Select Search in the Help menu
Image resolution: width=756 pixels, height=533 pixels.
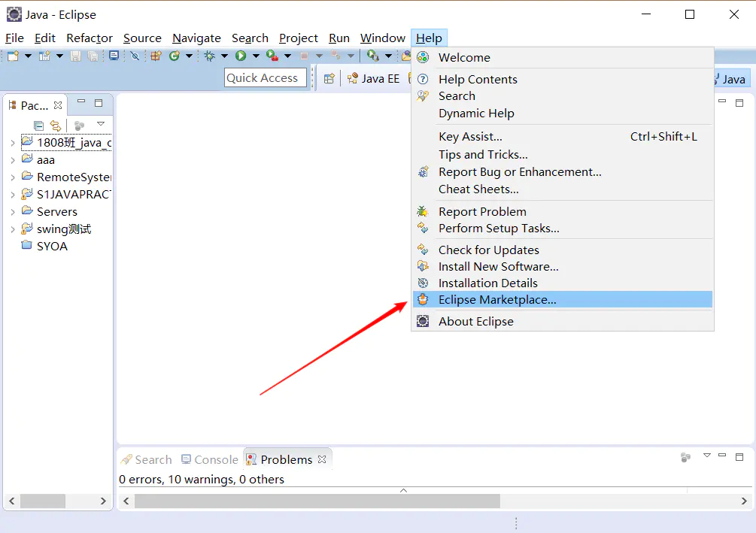click(x=563, y=96)
